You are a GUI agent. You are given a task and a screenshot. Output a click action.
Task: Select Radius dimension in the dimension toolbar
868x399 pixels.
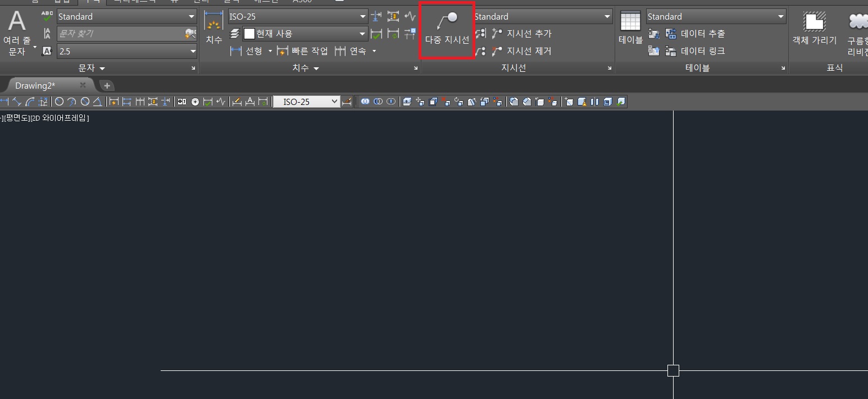click(59, 102)
